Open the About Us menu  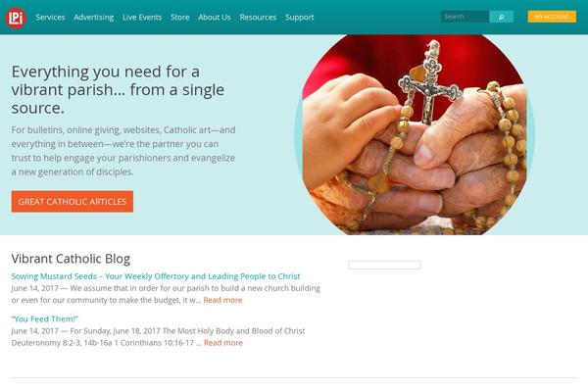[215, 18]
